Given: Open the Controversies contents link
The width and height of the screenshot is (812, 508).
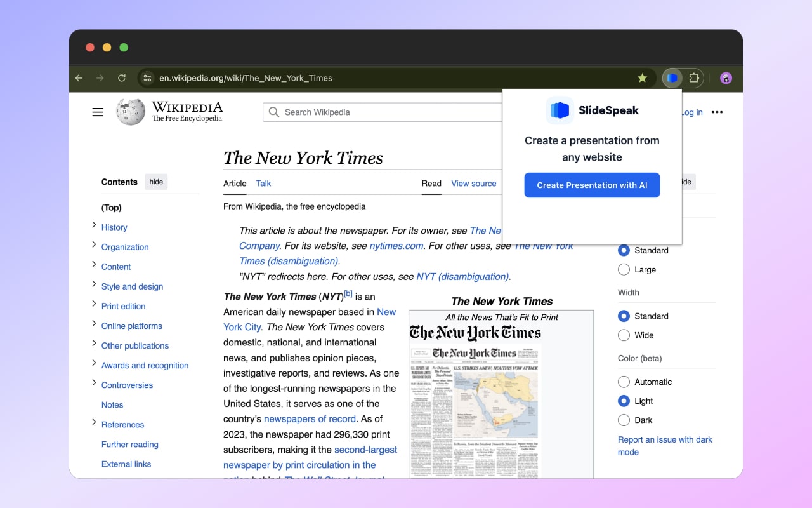Looking at the screenshot, I should [x=127, y=385].
